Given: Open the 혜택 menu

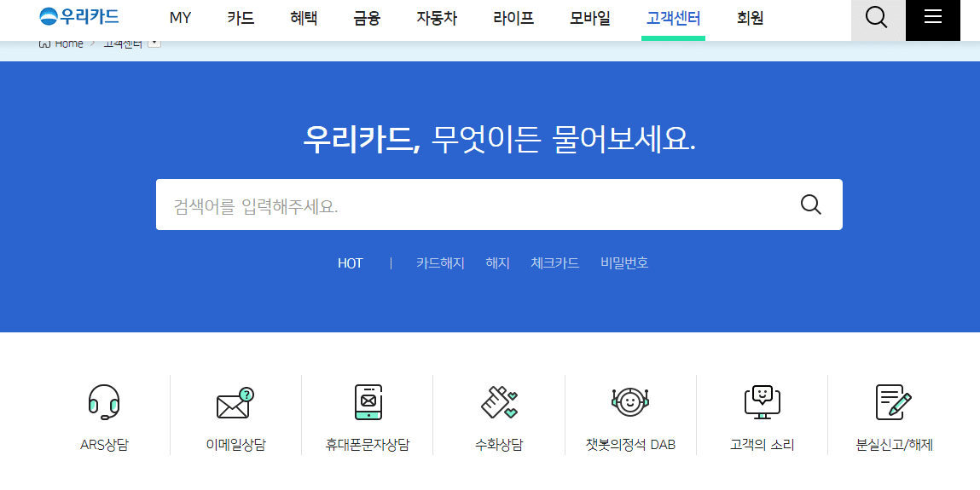Looking at the screenshot, I should (x=304, y=18).
